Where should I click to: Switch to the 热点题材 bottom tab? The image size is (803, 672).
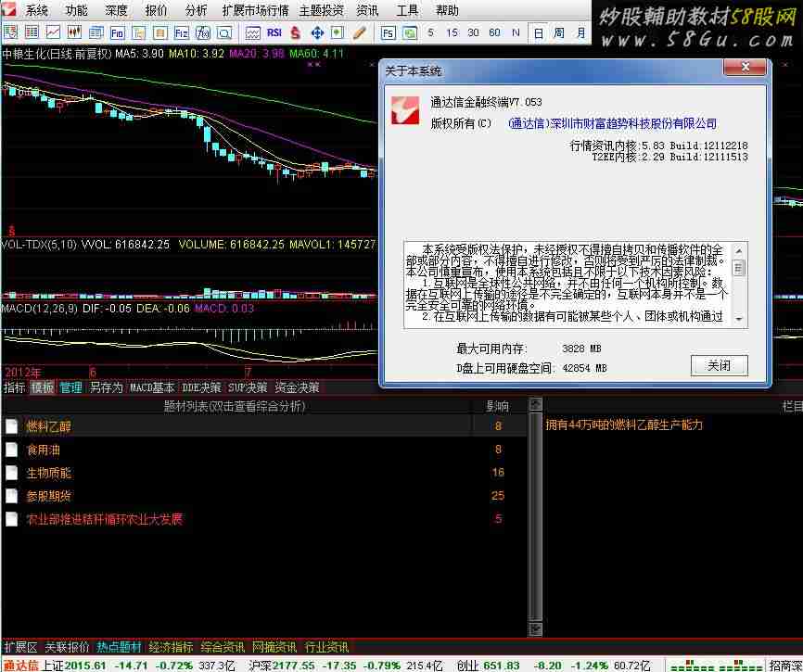click(x=119, y=647)
